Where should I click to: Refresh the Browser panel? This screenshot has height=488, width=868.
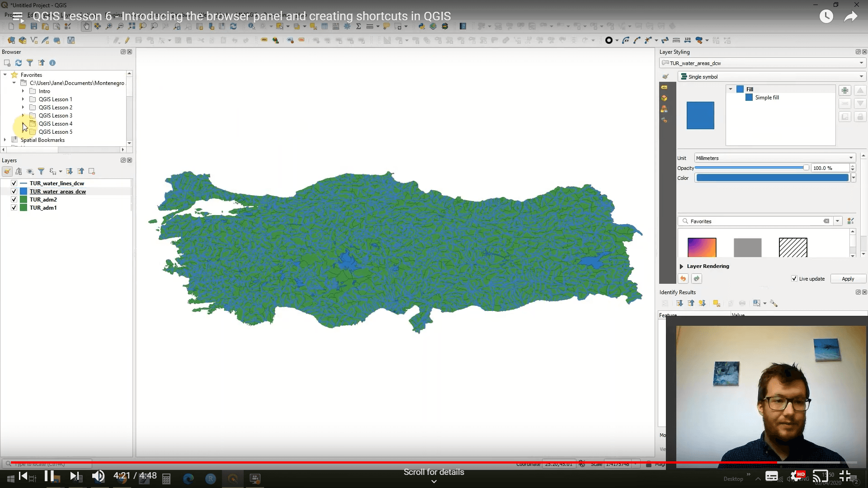pos(19,63)
